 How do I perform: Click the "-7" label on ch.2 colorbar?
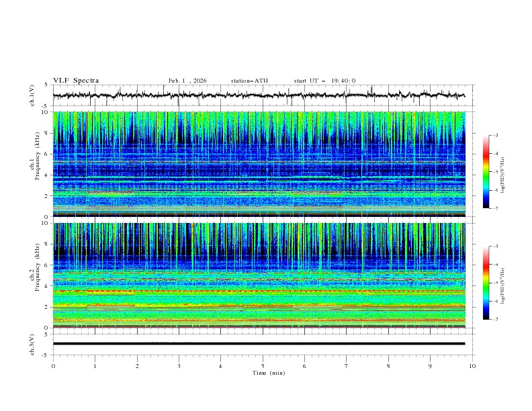(495, 320)
